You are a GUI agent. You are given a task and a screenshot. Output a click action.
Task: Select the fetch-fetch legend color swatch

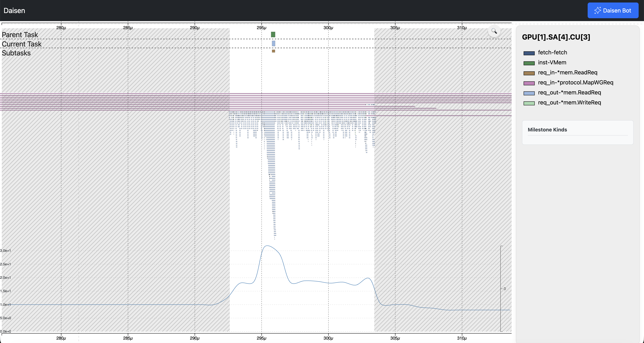[529, 53]
